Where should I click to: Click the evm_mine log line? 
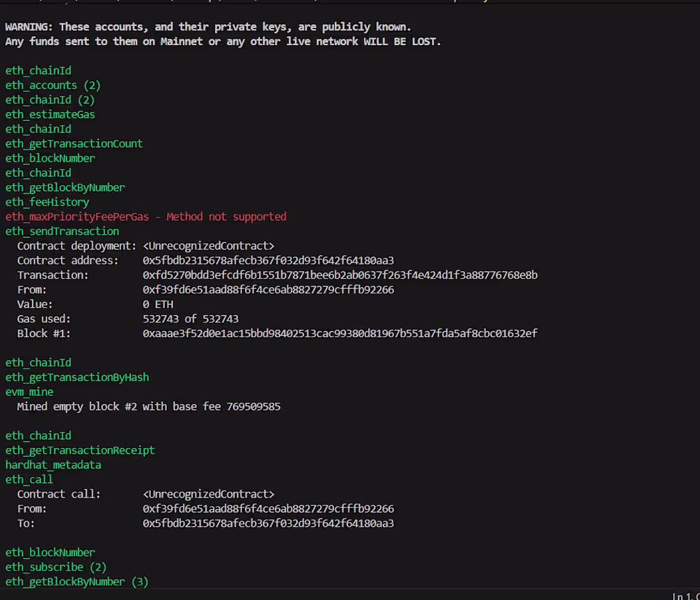click(x=29, y=391)
